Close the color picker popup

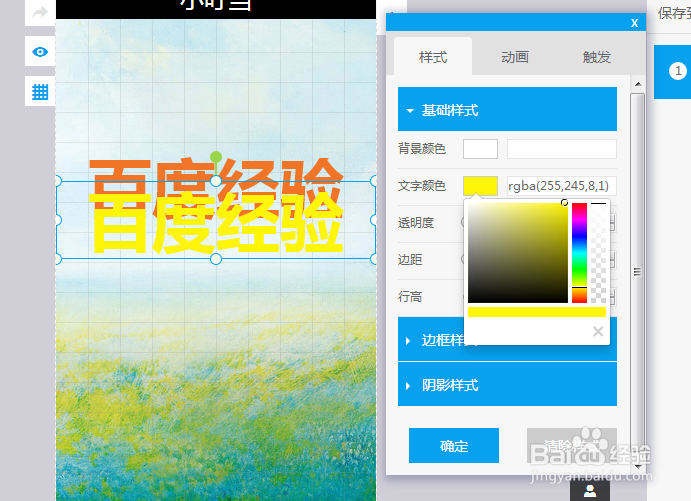pos(598,331)
